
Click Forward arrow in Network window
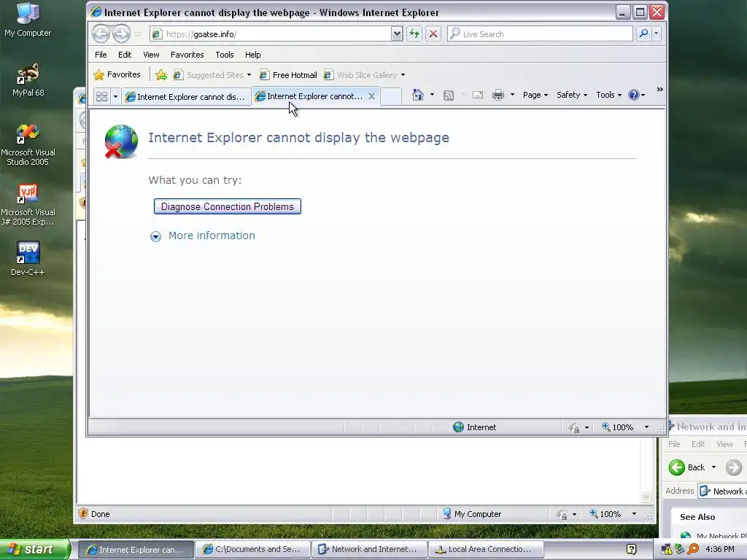click(x=734, y=467)
